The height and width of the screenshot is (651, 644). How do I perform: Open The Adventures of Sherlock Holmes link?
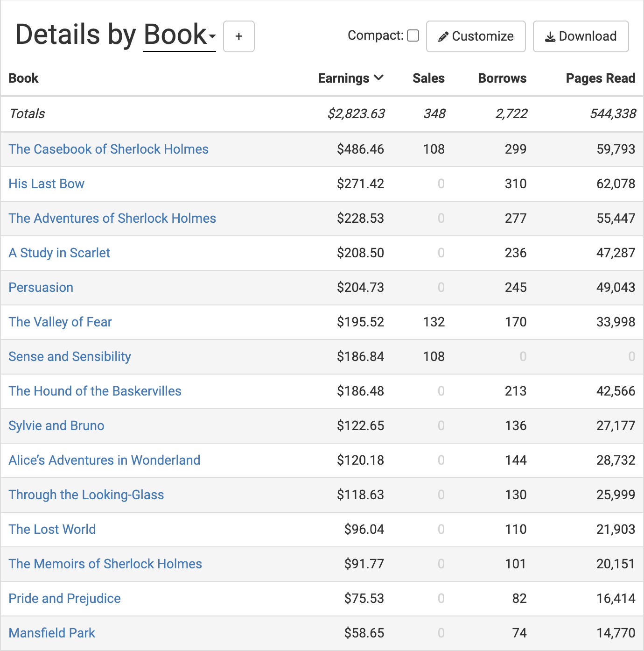112,218
